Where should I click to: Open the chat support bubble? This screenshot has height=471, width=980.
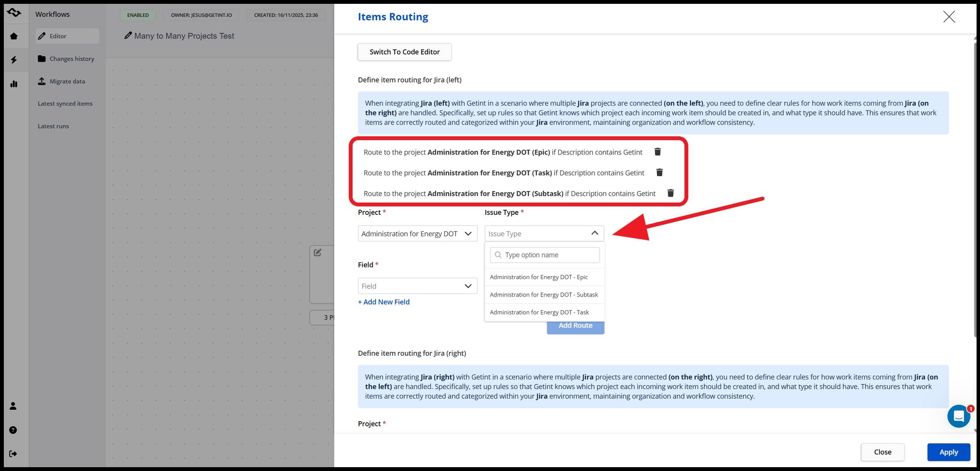pyautogui.click(x=958, y=416)
